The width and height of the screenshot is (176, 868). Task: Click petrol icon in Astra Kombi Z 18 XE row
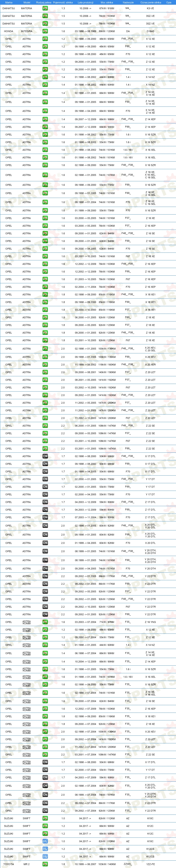click(x=45, y=724)
